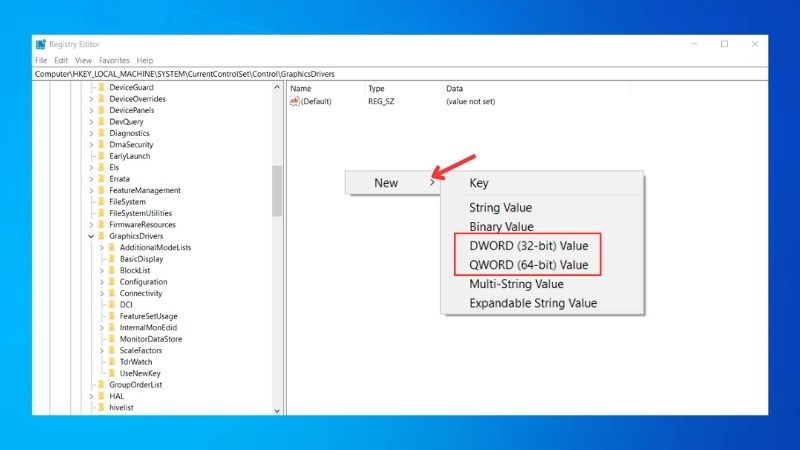800x450 pixels.
Task: Click the hivelist folder icon
Action: point(101,407)
